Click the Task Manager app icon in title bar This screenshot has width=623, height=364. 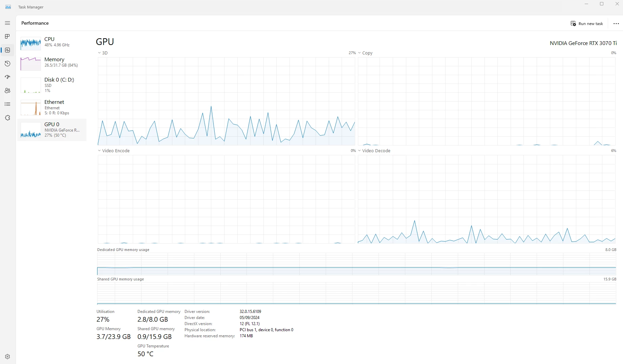pos(8,7)
